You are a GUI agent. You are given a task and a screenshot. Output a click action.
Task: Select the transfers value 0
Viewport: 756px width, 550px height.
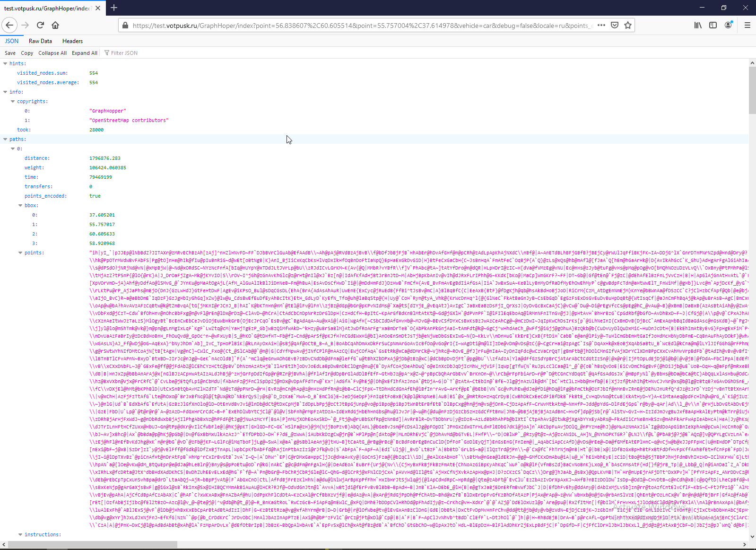[91, 186]
